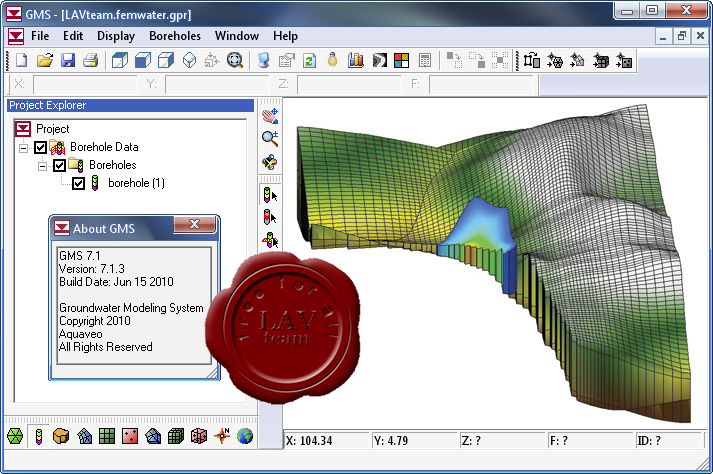Select the Rotate view tool
This screenshot has width=713, height=474.
pos(270,162)
